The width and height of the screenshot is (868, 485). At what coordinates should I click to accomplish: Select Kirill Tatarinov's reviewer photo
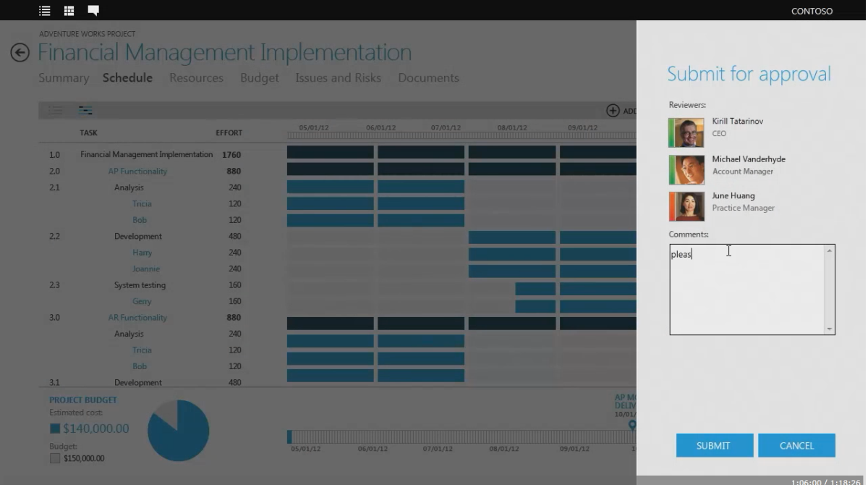tap(686, 132)
